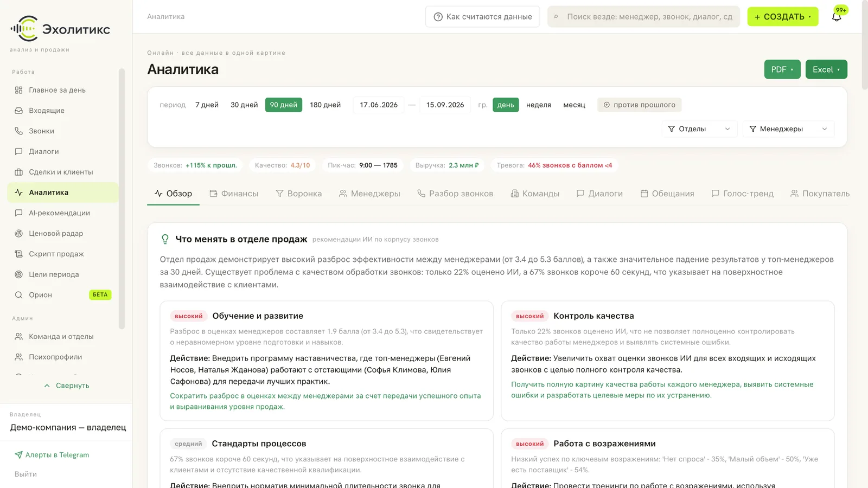Image resolution: width=868 pixels, height=488 pixels.
Task: Click the Эхолитикс logo icon
Action: click(x=24, y=29)
